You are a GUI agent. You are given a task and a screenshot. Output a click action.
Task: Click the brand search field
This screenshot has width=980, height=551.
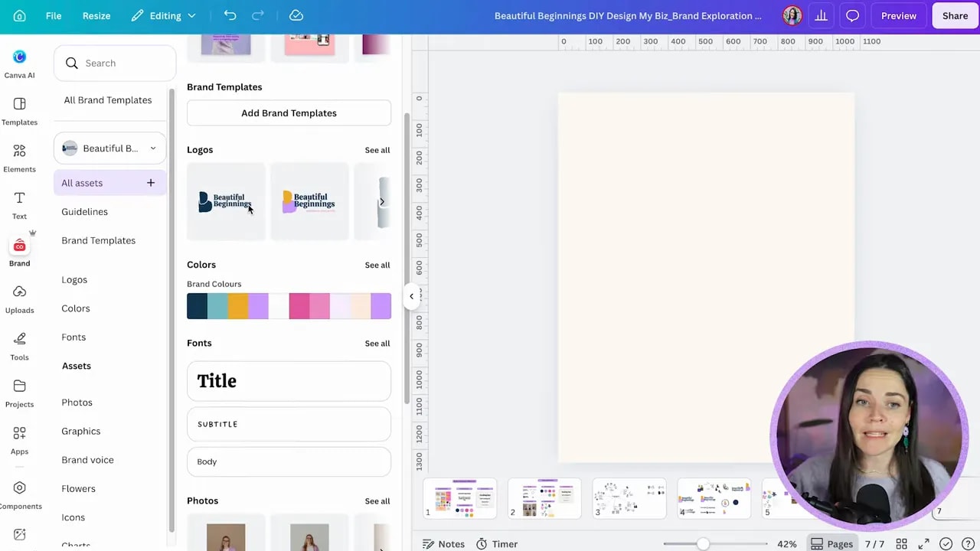pyautogui.click(x=115, y=64)
